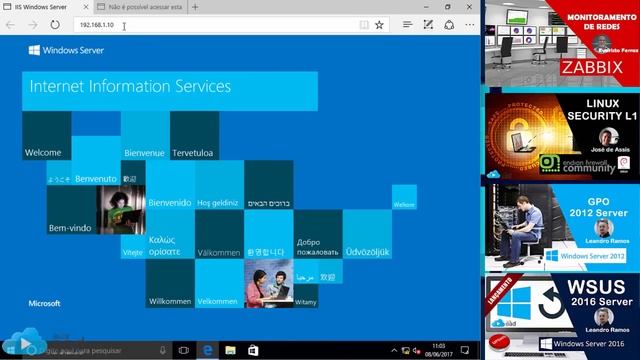Image resolution: width=640 pixels, height=360 pixels.
Task: Close the IIS Windows Server tab
Action: click(86, 7)
